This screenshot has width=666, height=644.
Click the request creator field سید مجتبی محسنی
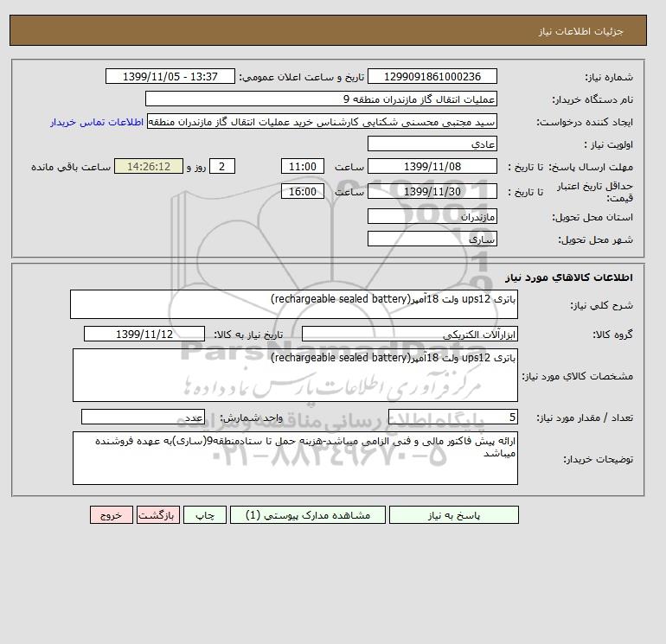point(322,121)
